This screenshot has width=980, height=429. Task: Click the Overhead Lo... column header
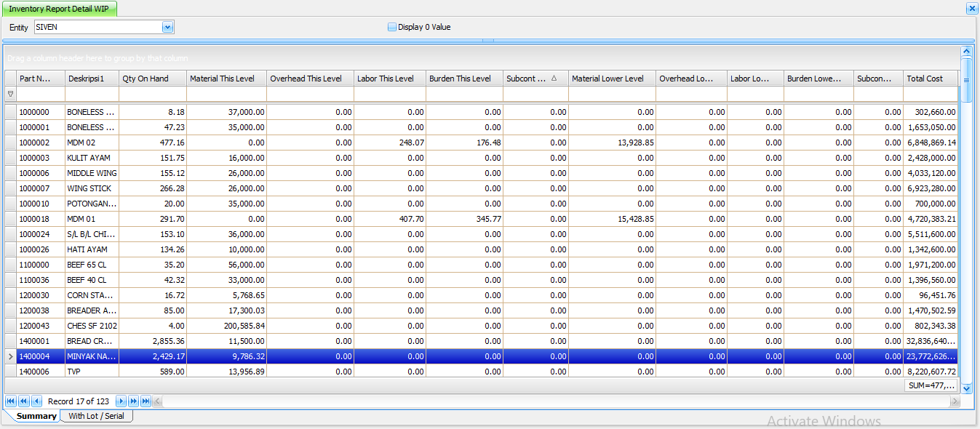pos(692,78)
